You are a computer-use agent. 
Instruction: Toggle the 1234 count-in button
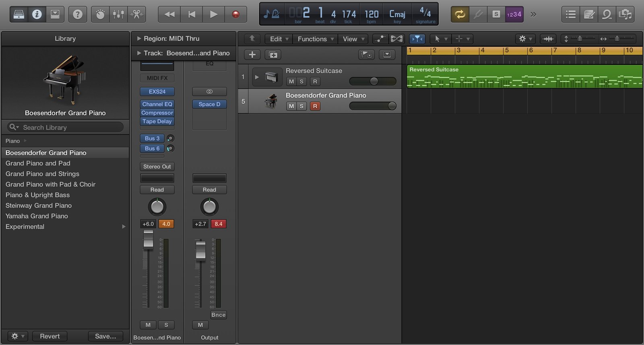514,14
